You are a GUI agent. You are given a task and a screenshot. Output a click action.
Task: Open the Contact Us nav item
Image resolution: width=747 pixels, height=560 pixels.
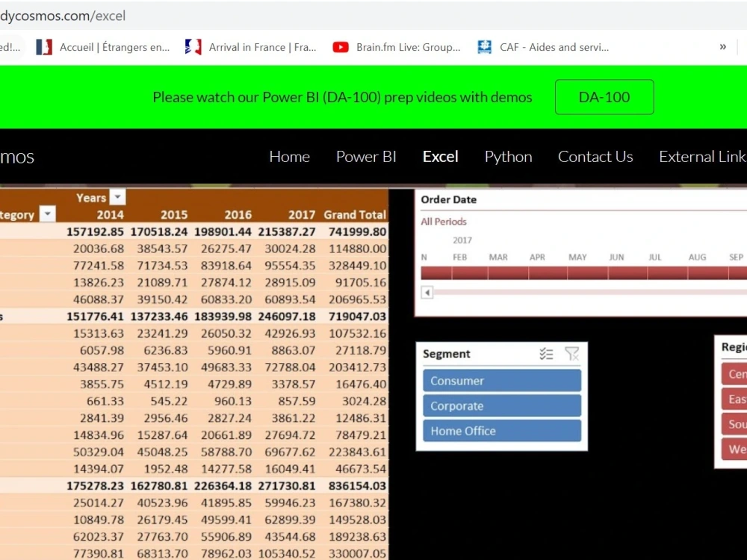point(595,157)
